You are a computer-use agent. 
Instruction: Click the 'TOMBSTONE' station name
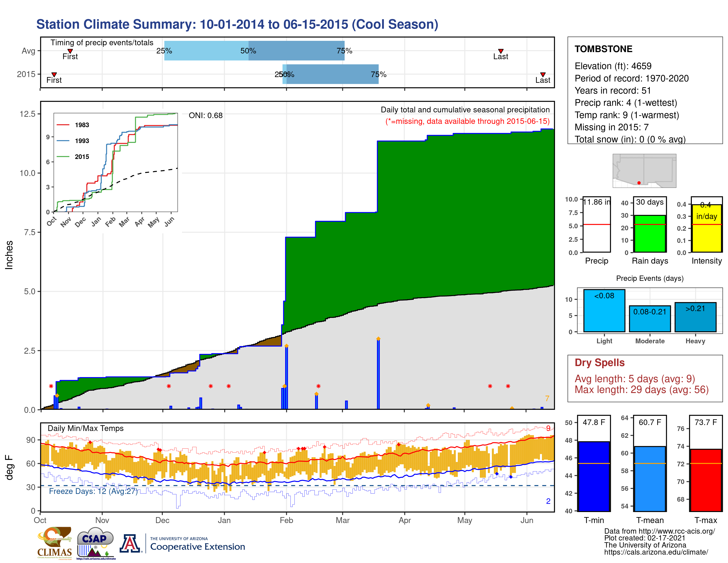603,49
